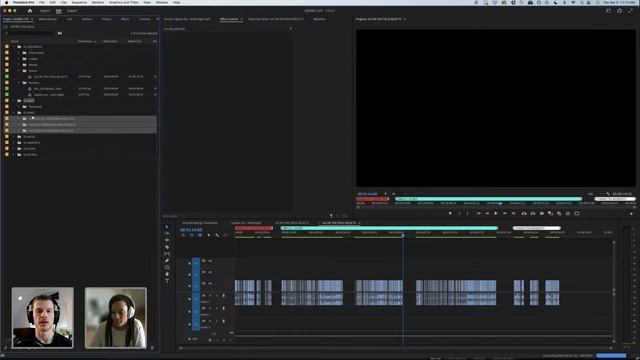Screen dimensions: 640x360
Task: Select the Type tool
Action: (167, 281)
